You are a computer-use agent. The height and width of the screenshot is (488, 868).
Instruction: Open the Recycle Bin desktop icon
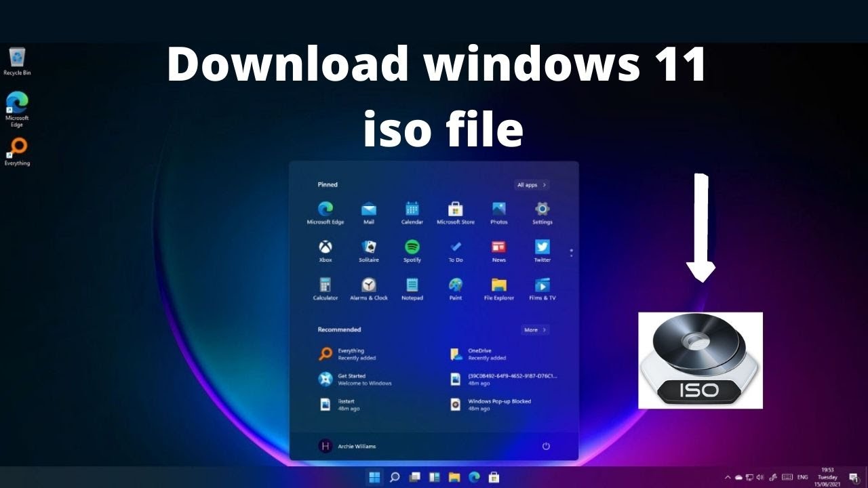[x=18, y=62]
